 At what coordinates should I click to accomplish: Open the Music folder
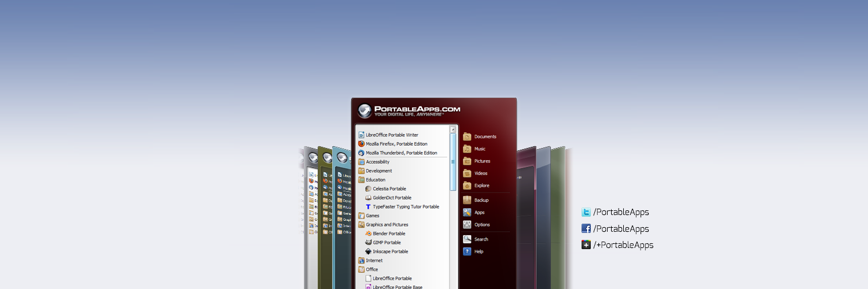(474, 149)
